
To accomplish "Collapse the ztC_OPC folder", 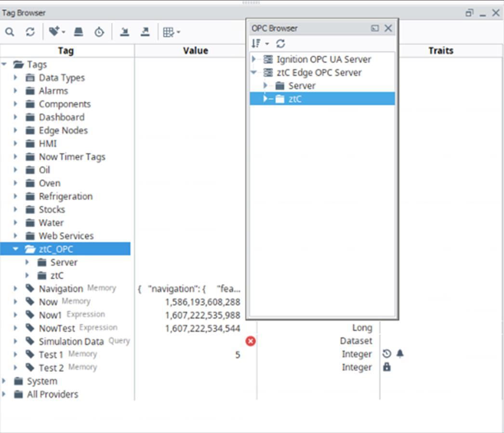I will (15, 249).
